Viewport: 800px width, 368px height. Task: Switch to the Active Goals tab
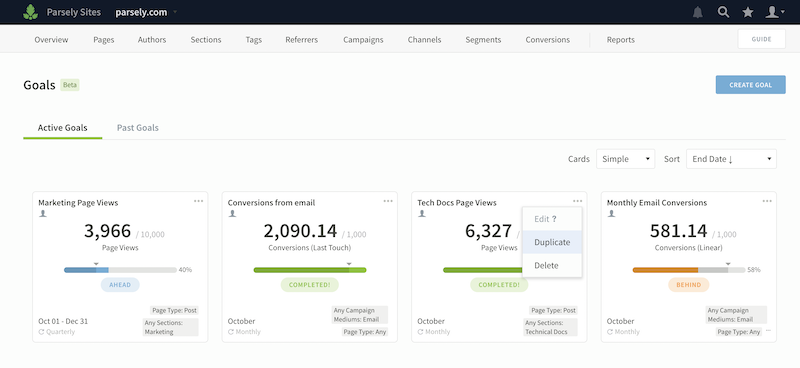[62, 128]
